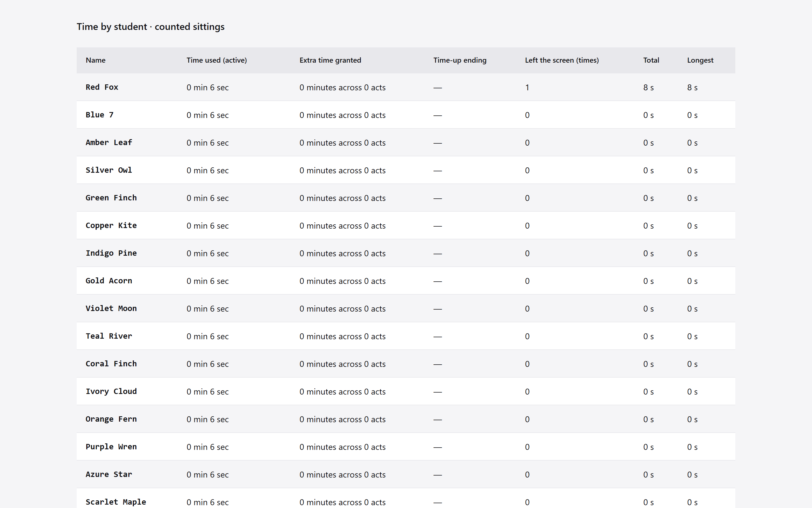812x508 pixels.
Task: Click Violet Moon's left-the-screen count '0'
Action: tap(527, 308)
